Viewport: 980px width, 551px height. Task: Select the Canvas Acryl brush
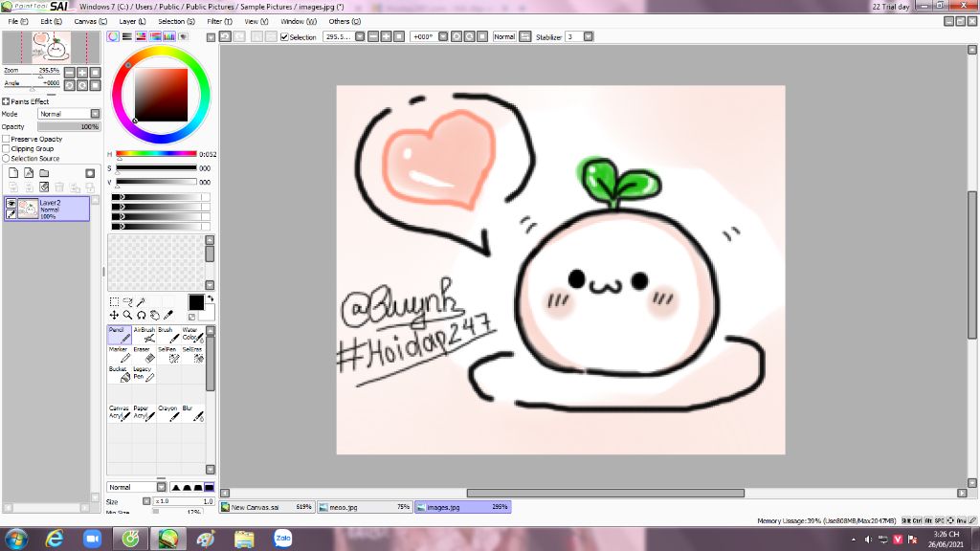pyautogui.click(x=119, y=413)
